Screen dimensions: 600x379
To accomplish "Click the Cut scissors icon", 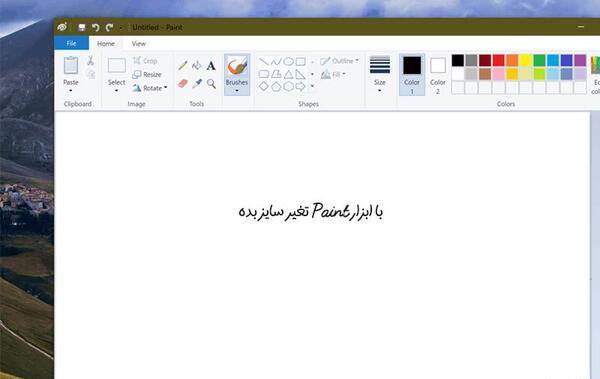I will coord(90,60).
